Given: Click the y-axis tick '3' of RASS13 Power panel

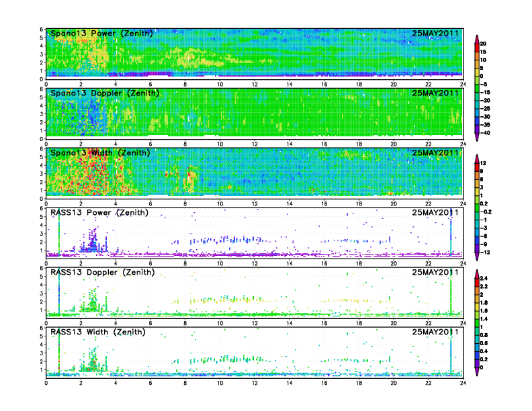Looking at the screenshot, I should tap(42, 234).
